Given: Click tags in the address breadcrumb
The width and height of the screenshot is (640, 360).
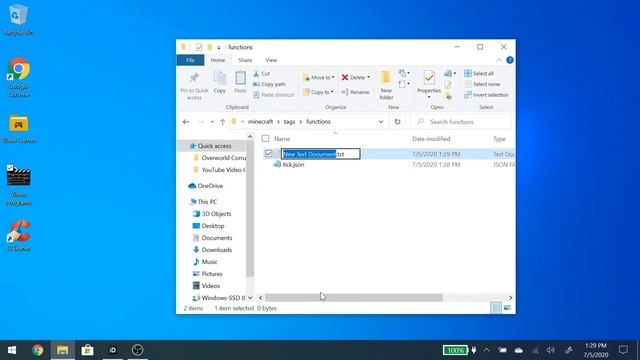Looking at the screenshot, I should tap(289, 122).
